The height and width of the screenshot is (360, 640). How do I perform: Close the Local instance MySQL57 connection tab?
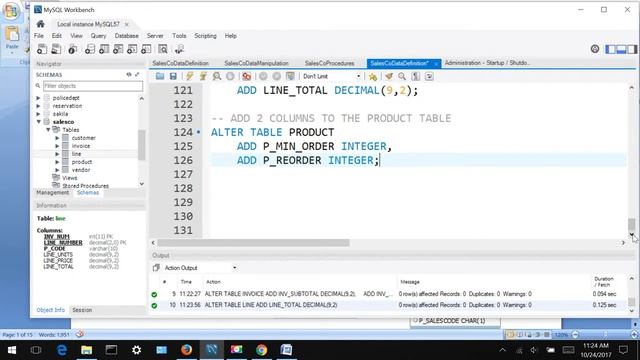[x=127, y=24]
